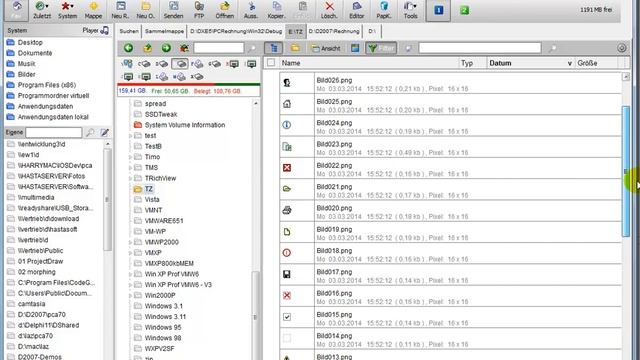The image size is (640, 360).
Task: Select the Bild020.png file row
Action: pyautogui.click(x=451, y=211)
